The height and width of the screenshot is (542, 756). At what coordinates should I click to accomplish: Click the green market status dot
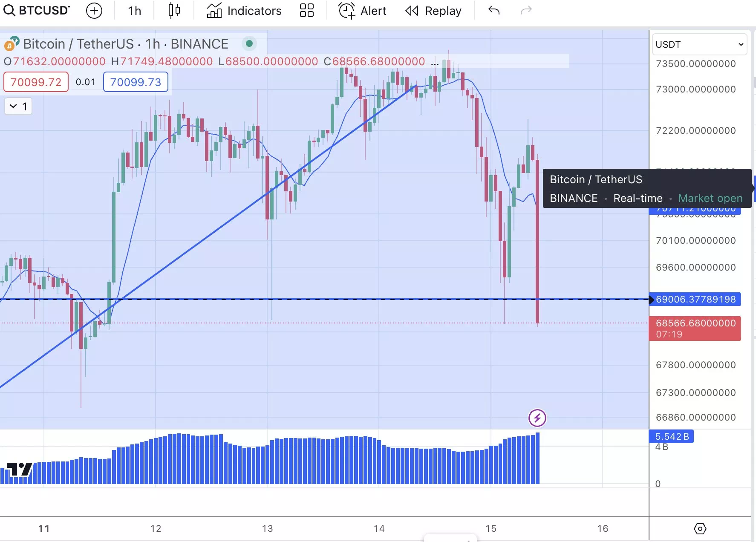coord(250,43)
